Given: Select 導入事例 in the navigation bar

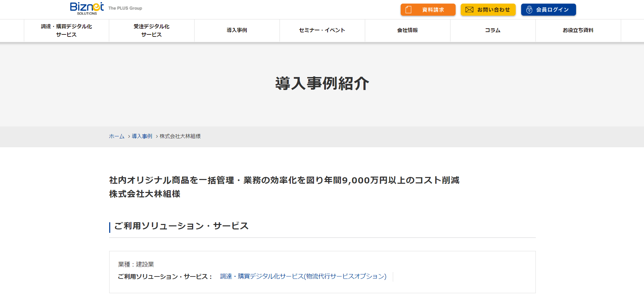Looking at the screenshot, I should tap(237, 30).
